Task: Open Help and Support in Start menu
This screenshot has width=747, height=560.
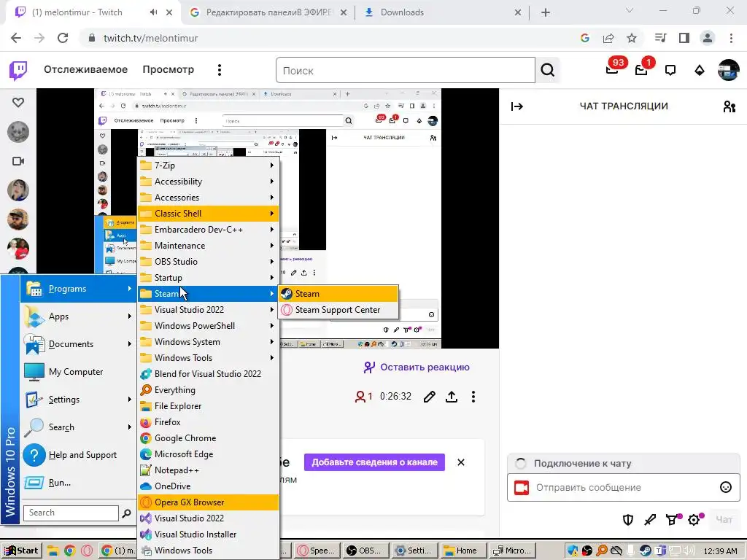Action: (x=78, y=455)
